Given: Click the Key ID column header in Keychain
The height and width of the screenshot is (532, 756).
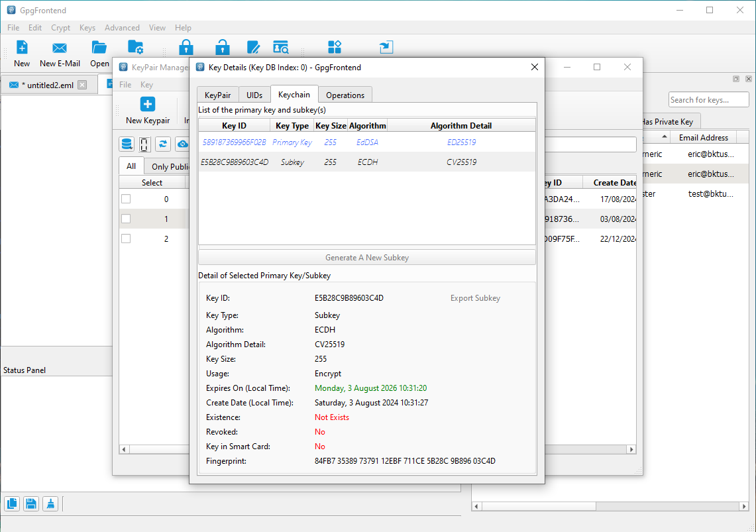Looking at the screenshot, I should click(235, 125).
